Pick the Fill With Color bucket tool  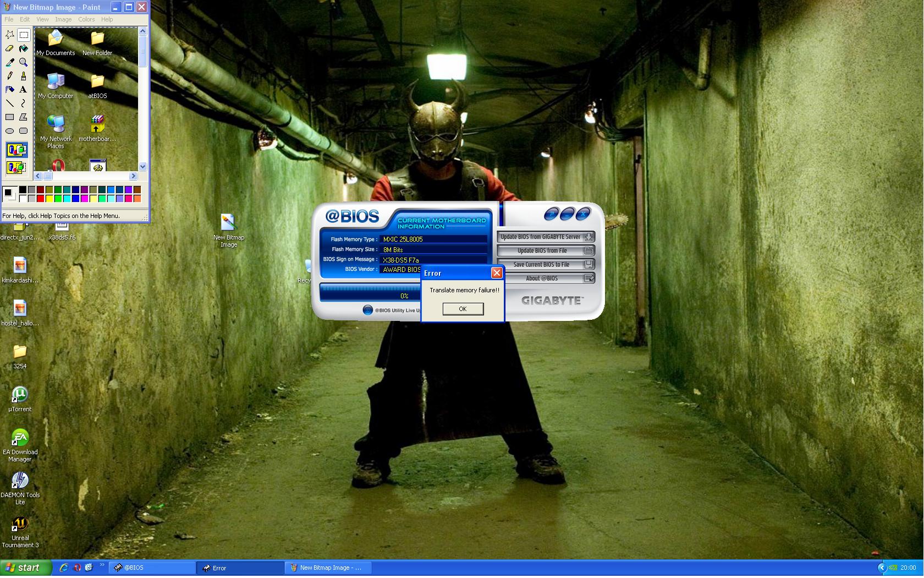click(x=24, y=48)
